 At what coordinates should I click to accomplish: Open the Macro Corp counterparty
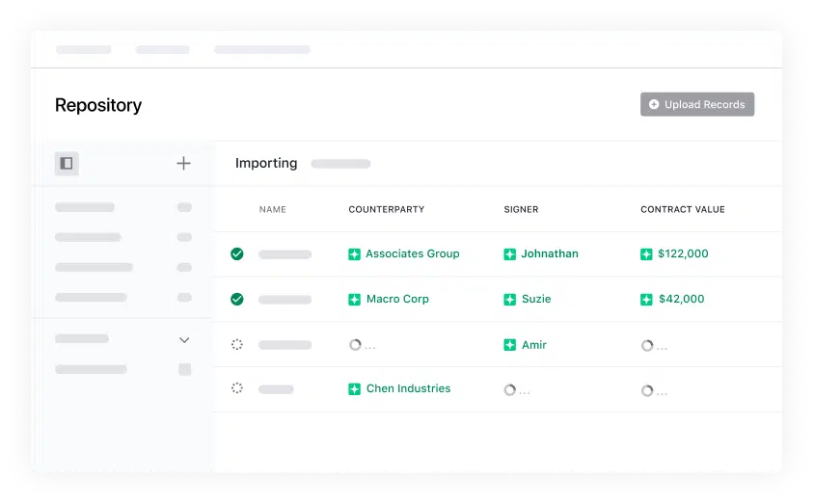click(397, 300)
